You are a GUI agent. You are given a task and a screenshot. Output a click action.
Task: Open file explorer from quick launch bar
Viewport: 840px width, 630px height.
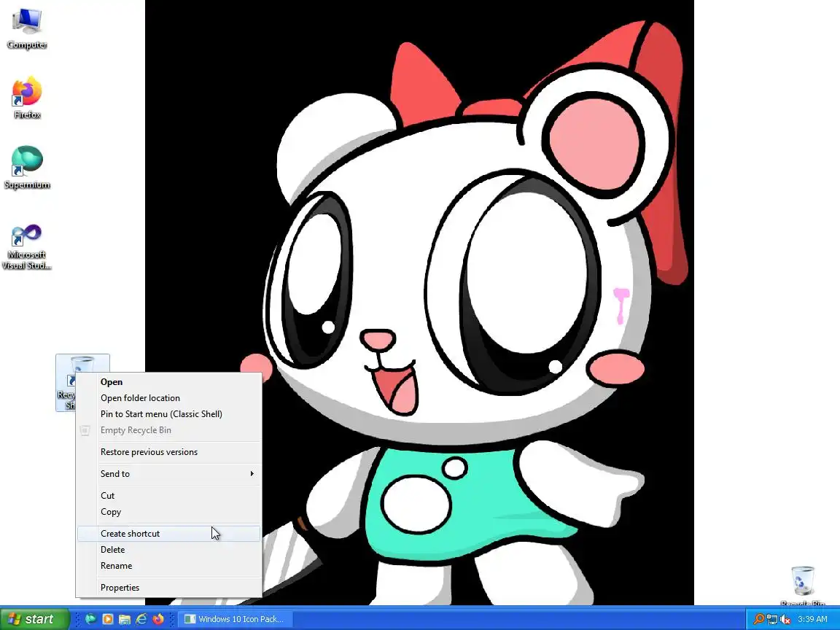pyautogui.click(x=124, y=619)
